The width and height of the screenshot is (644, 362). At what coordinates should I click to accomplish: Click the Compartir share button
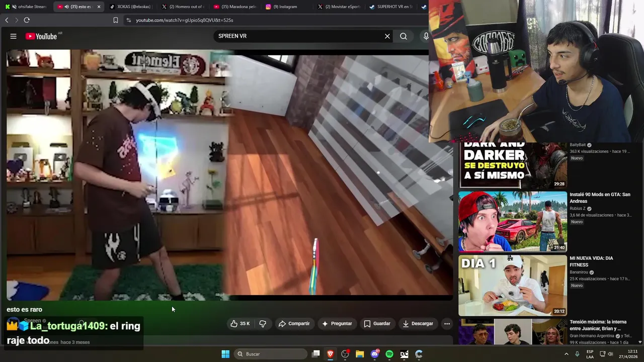coord(294,324)
